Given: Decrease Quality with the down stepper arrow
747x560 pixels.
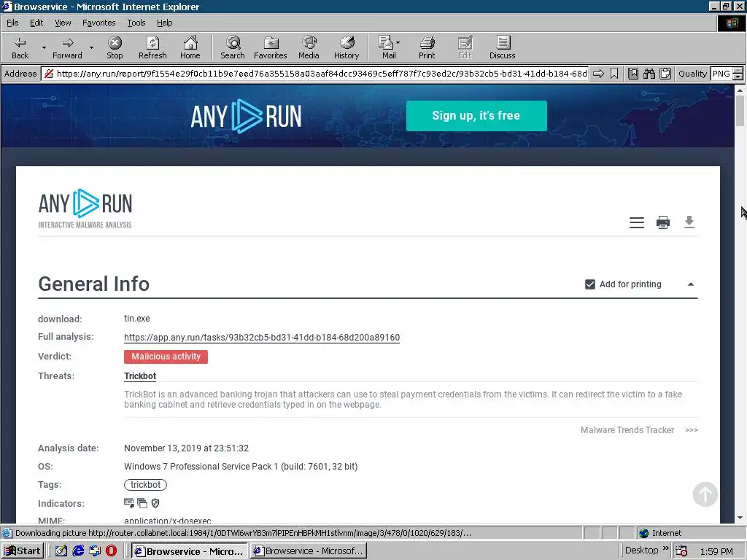Looking at the screenshot, I should [738, 77].
